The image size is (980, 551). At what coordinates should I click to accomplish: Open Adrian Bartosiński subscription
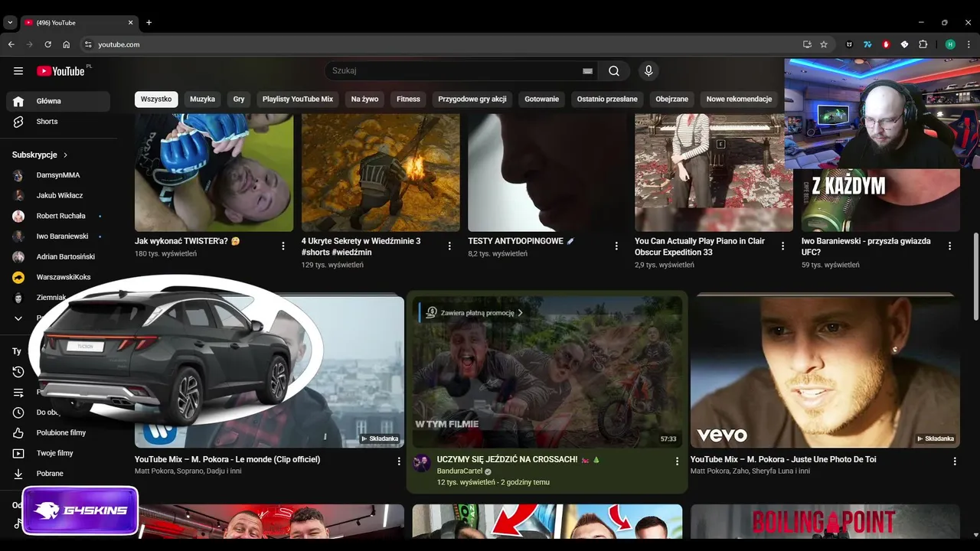[x=58, y=257]
